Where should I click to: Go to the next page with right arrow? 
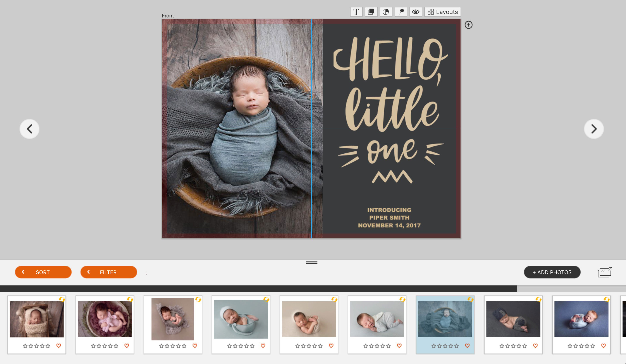(594, 129)
